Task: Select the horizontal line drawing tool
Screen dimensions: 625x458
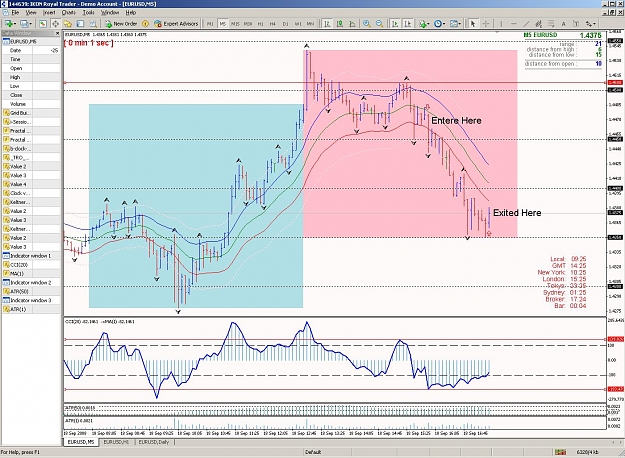Action: click(514, 24)
